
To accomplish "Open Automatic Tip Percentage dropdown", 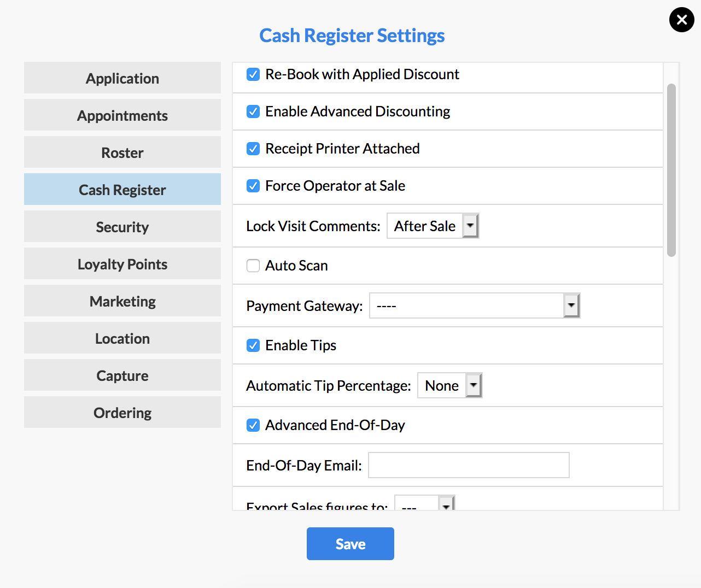I will pos(449,385).
